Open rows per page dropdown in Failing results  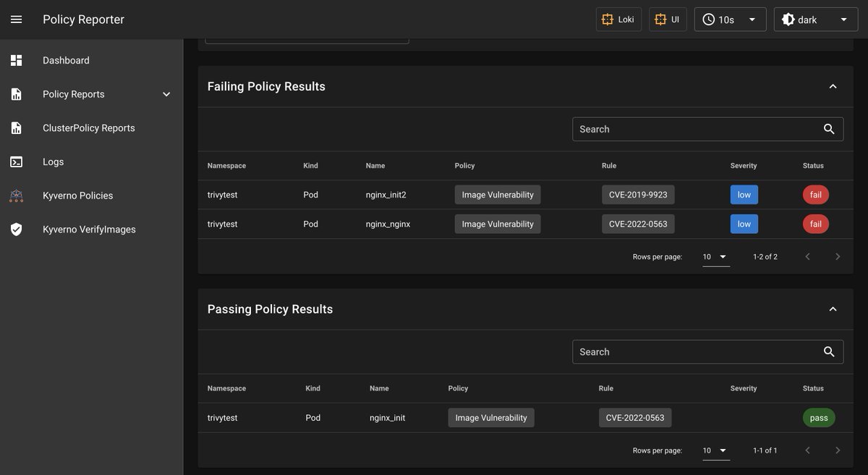pyautogui.click(x=715, y=256)
